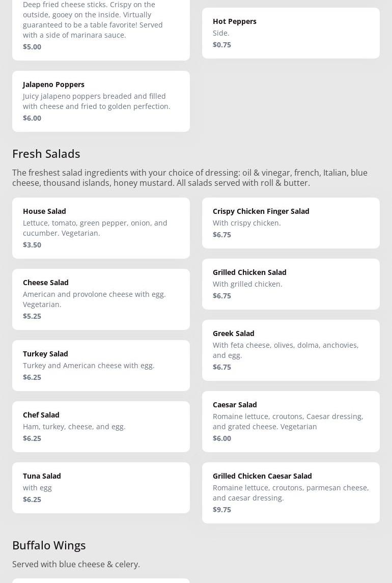Select the Grilled Chicken Caesar Salad
Viewport: 392px width, 583px height.
point(291,492)
